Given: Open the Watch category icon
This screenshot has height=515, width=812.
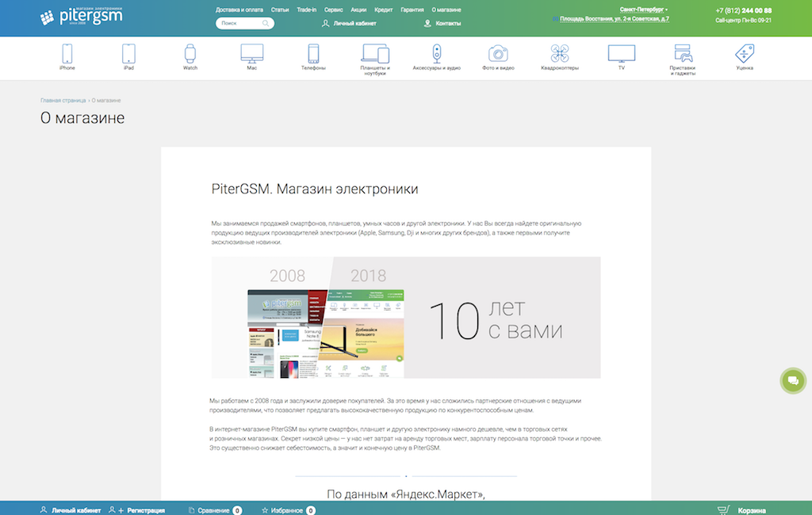Looking at the screenshot, I should pyautogui.click(x=190, y=54).
